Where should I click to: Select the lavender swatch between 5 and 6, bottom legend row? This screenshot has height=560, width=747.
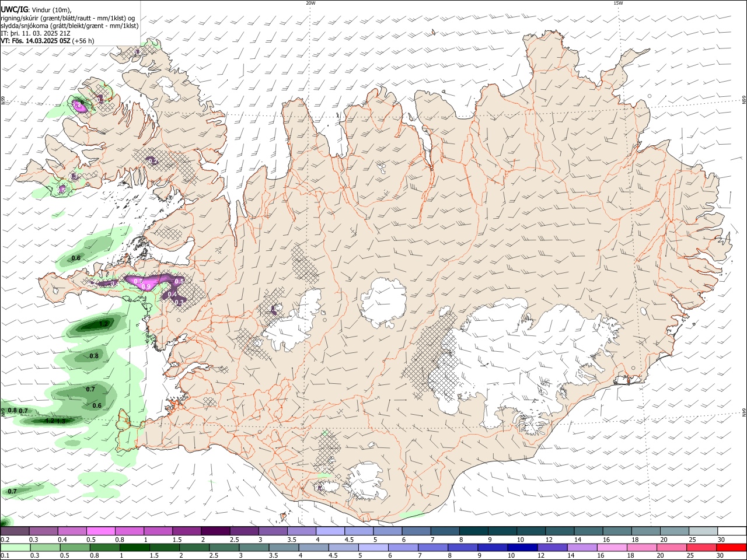(373, 548)
